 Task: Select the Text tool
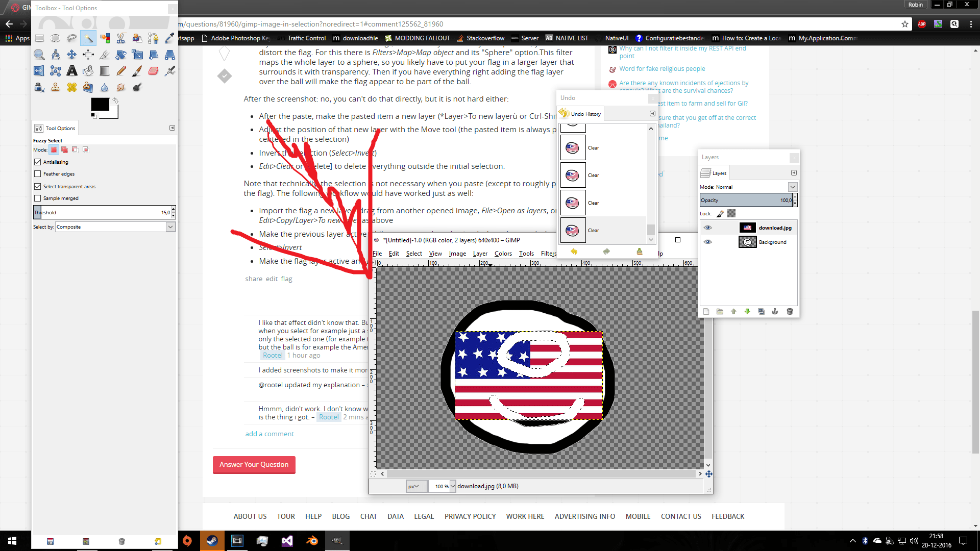point(72,71)
